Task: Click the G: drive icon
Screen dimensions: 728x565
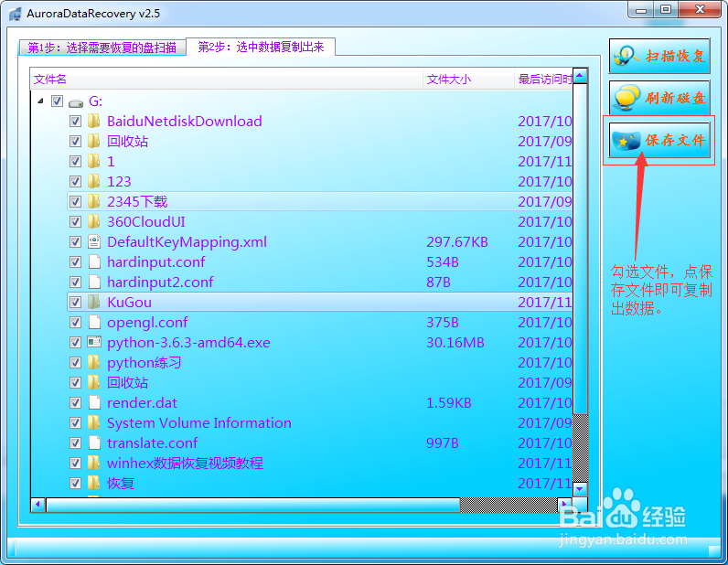Action: (x=76, y=102)
